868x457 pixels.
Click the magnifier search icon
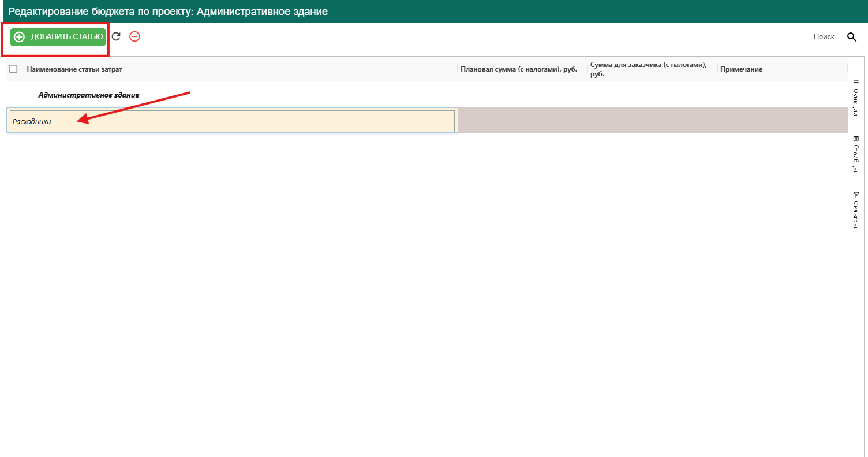tap(852, 37)
